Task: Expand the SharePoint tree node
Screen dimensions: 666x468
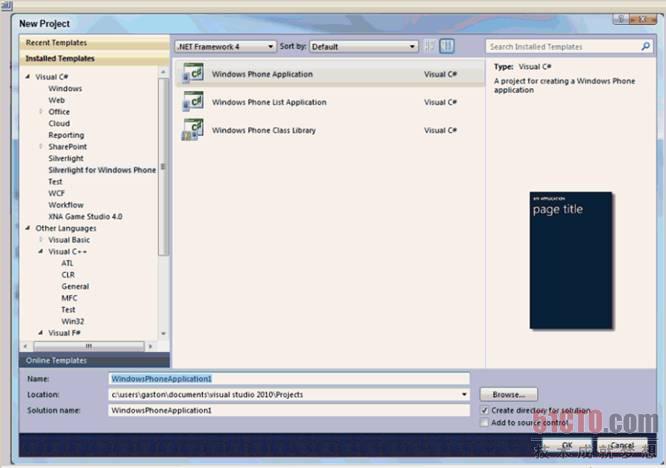Action: coord(41,147)
